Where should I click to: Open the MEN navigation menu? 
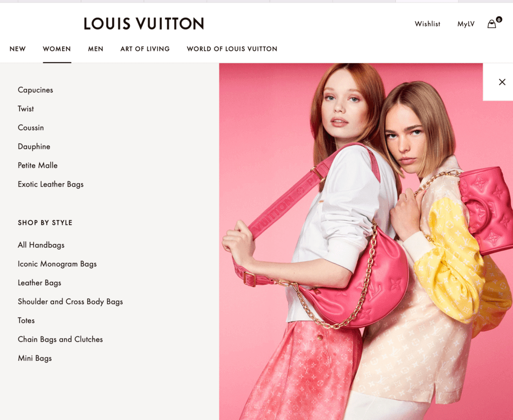[x=96, y=49]
